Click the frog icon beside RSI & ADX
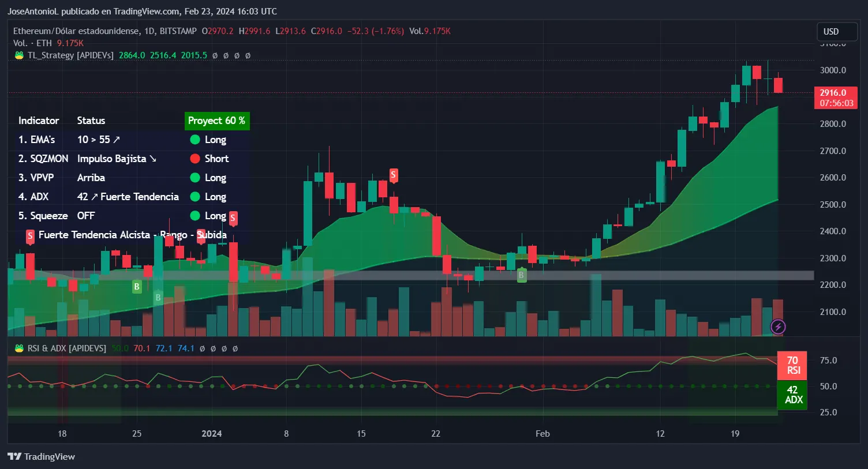868x469 pixels. [19, 348]
